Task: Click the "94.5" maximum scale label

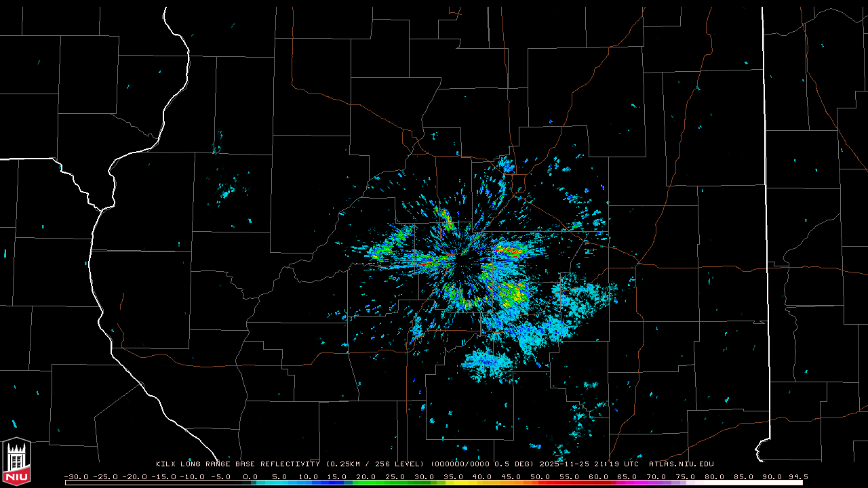Action: point(797,476)
